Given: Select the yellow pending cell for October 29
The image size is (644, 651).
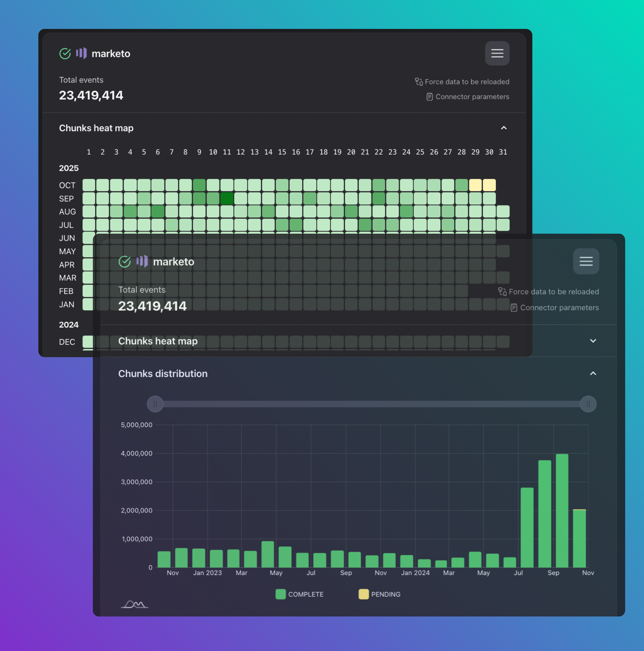Looking at the screenshot, I should (x=475, y=185).
